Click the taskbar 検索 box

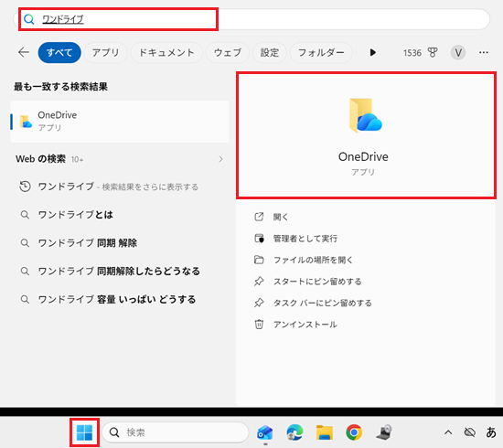176,432
